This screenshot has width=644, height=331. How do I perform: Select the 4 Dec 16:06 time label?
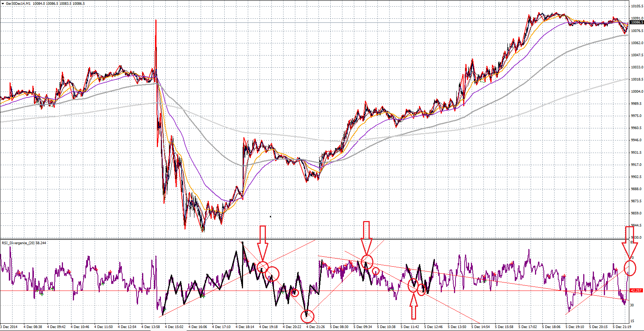[198, 327]
